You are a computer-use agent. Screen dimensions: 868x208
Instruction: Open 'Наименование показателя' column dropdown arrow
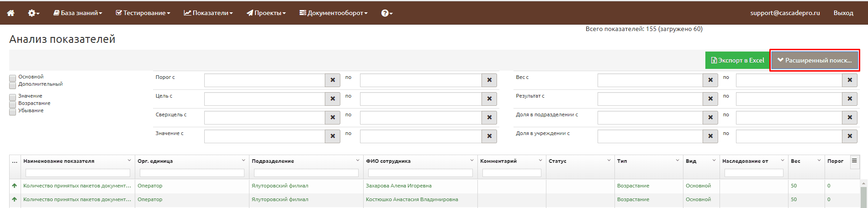(129, 161)
